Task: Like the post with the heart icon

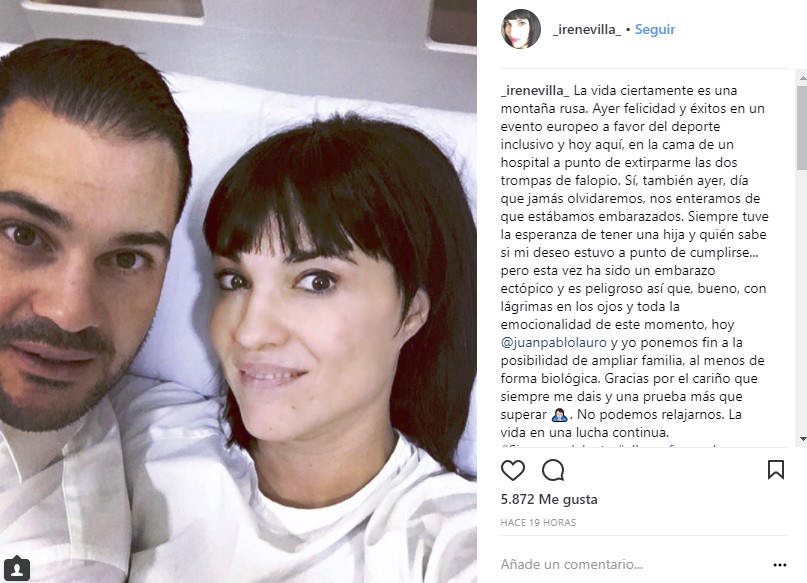Action: [x=513, y=470]
